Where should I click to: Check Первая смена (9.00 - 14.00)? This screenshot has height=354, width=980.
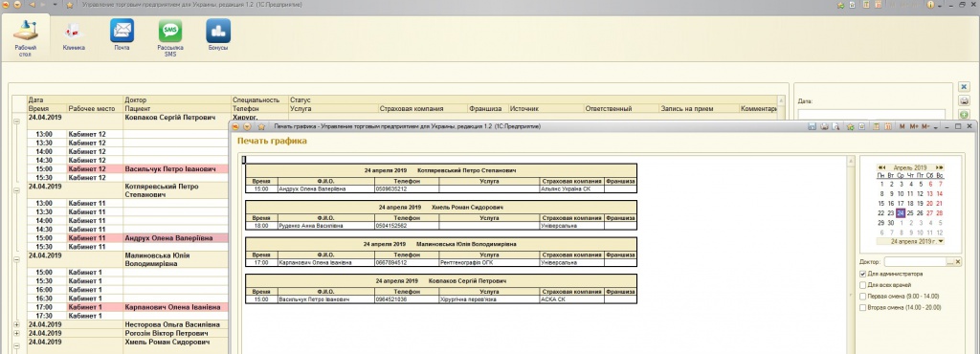tap(863, 296)
